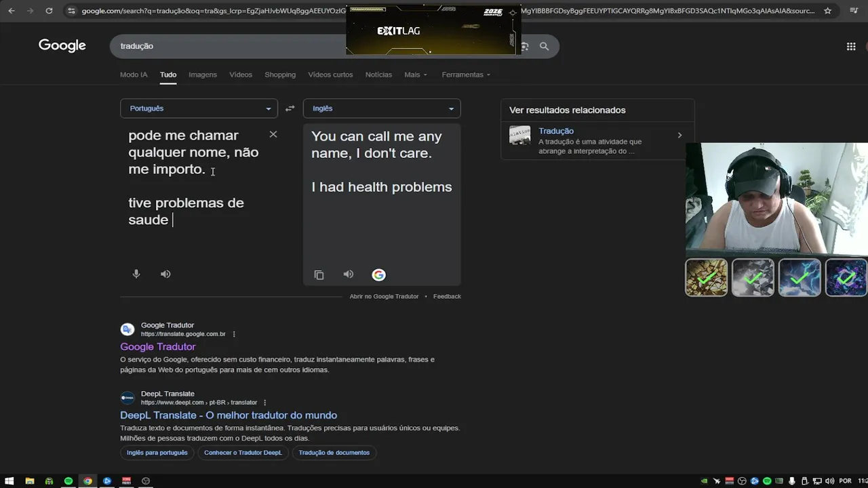This screenshot has height=488, width=868.
Task: Open the Português source language dropdown
Action: coord(199,108)
